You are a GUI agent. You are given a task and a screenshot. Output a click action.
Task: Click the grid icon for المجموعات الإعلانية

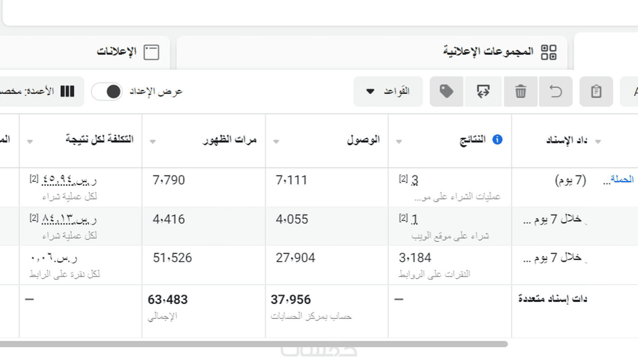549,52
